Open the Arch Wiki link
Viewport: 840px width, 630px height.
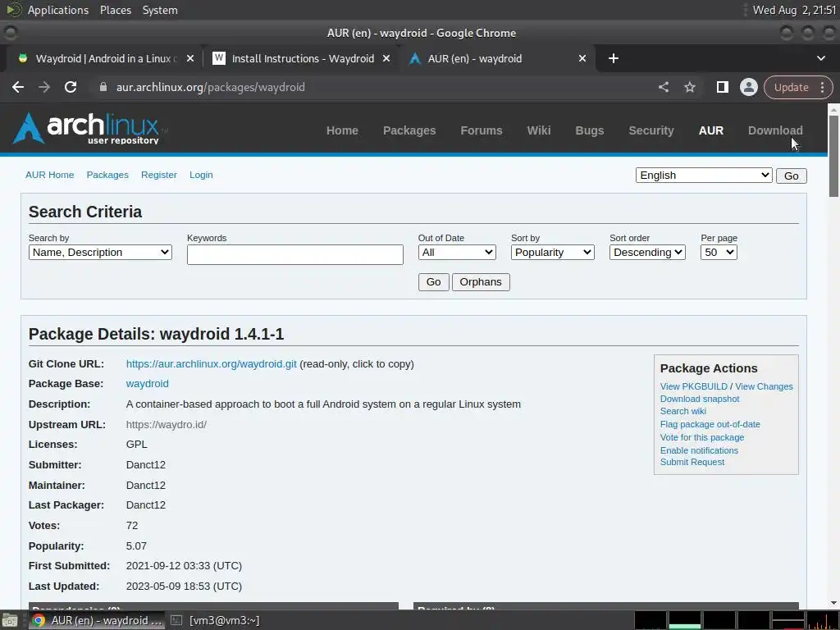click(538, 130)
